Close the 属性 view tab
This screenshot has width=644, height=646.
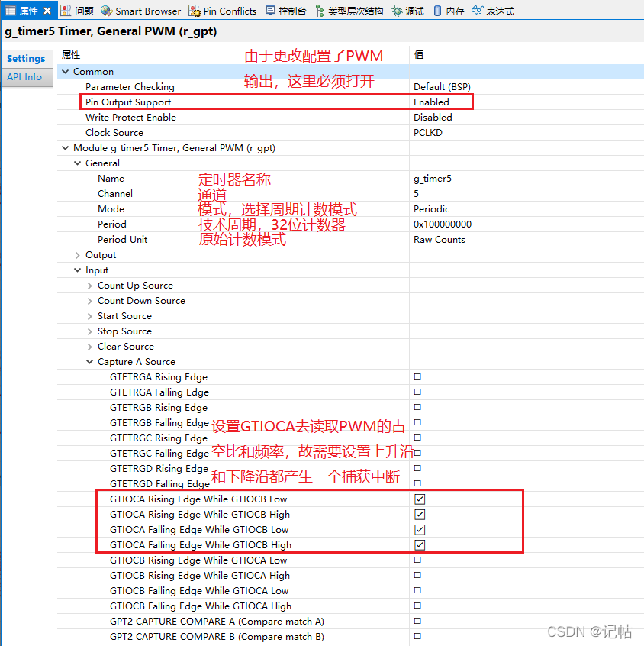(x=47, y=11)
